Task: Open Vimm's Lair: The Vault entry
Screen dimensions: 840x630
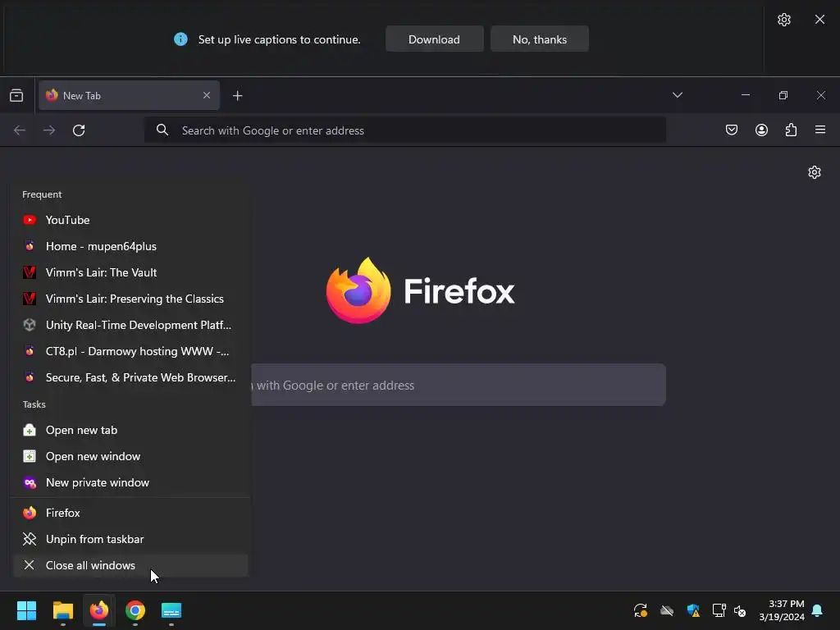Action: pyautogui.click(x=130, y=272)
